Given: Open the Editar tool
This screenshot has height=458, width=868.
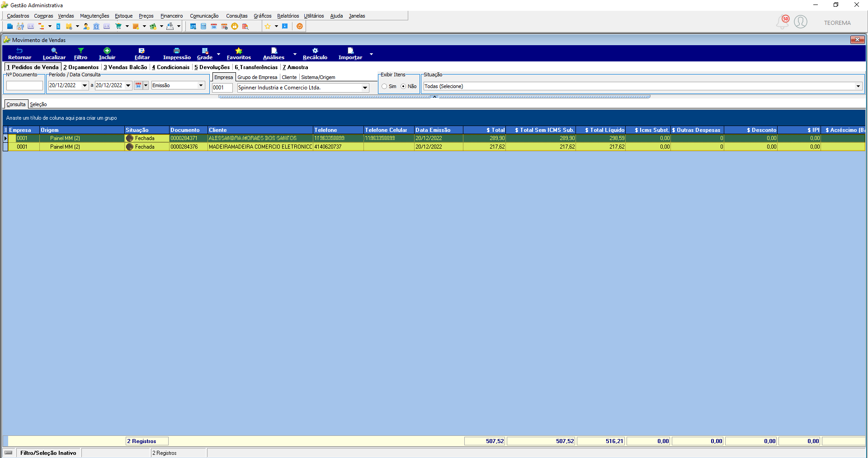Looking at the screenshot, I should [142, 54].
